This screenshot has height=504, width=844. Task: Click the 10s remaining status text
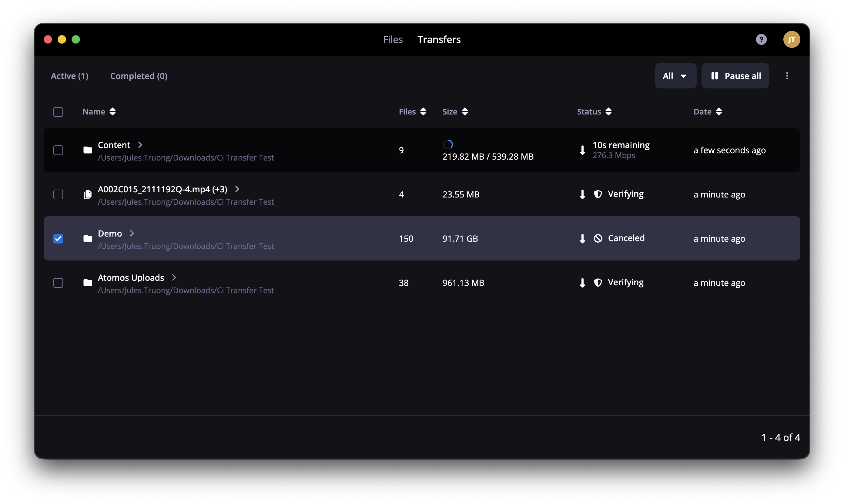[621, 145]
